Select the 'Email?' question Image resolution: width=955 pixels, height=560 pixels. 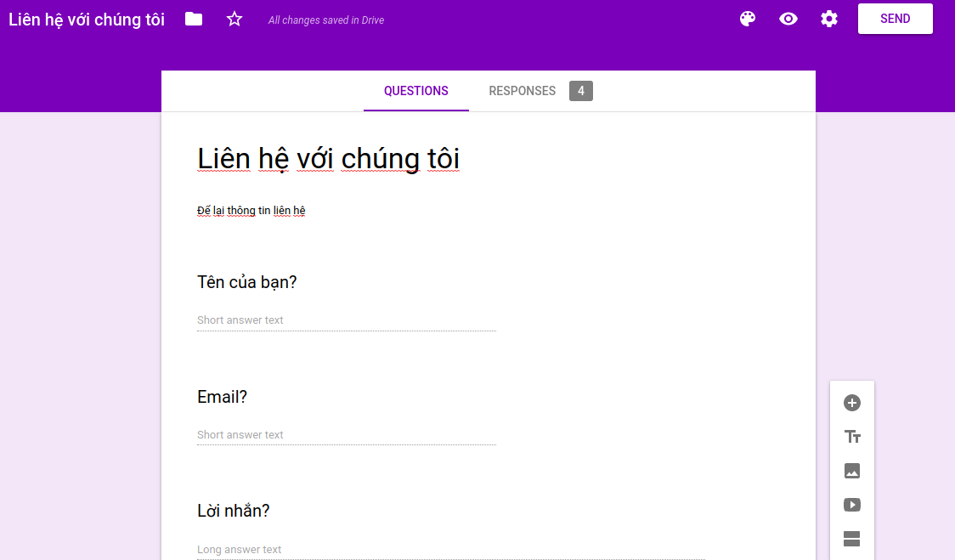(x=222, y=397)
